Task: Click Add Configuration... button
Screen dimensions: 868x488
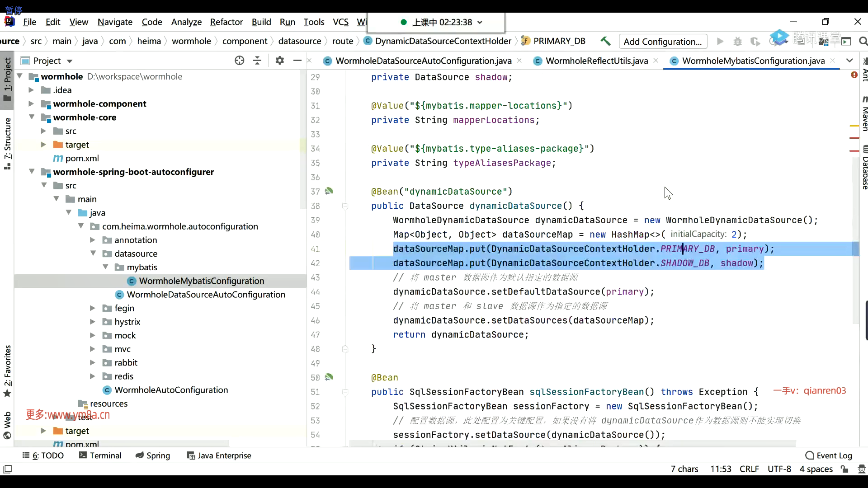Action: (662, 42)
